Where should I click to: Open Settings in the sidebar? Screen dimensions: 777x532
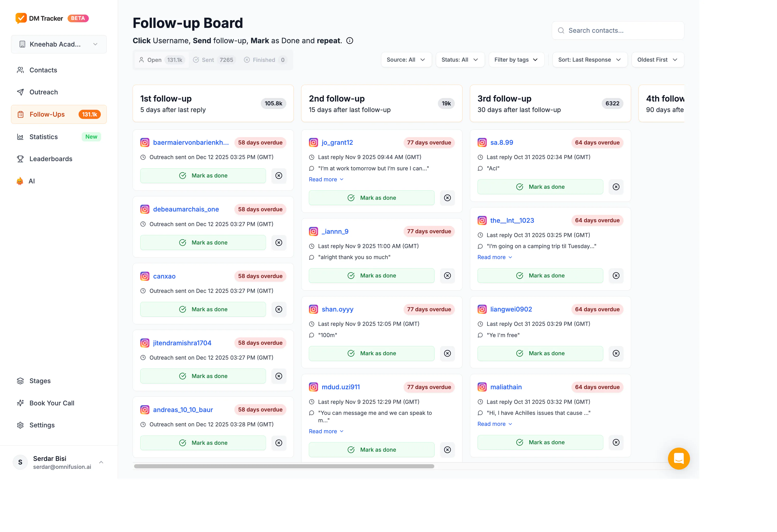click(x=59, y=425)
